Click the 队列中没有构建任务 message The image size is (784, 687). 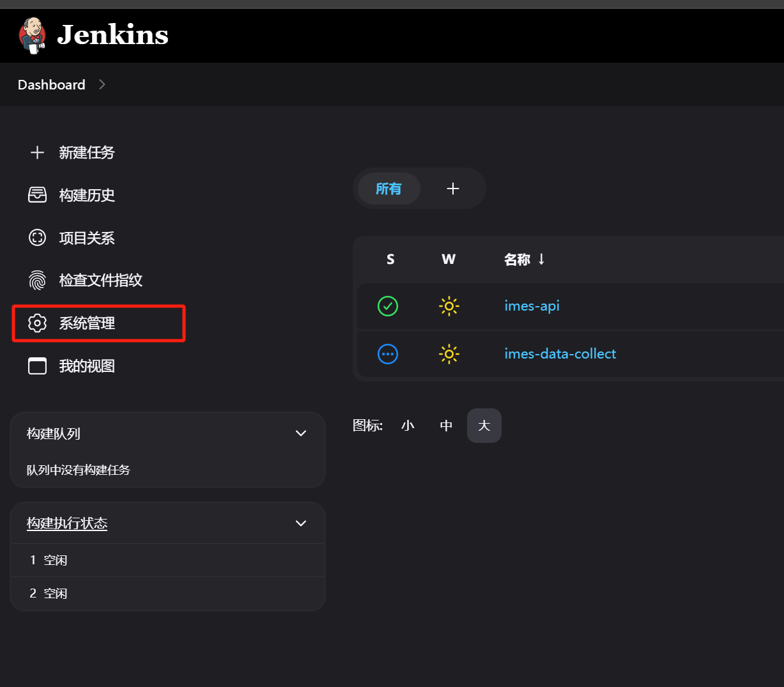click(x=79, y=470)
